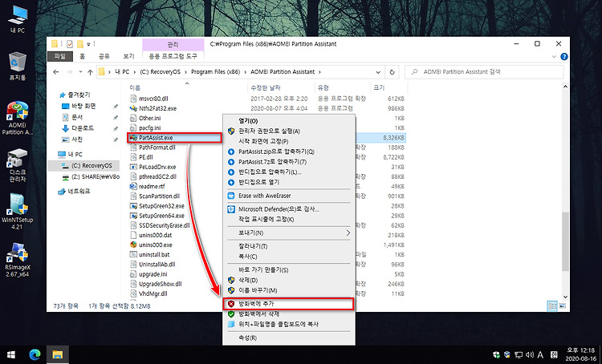Image resolution: width=602 pixels, height=364 pixels.
Task: Choose 삭제(D) in the context menu
Action: pos(289,280)
